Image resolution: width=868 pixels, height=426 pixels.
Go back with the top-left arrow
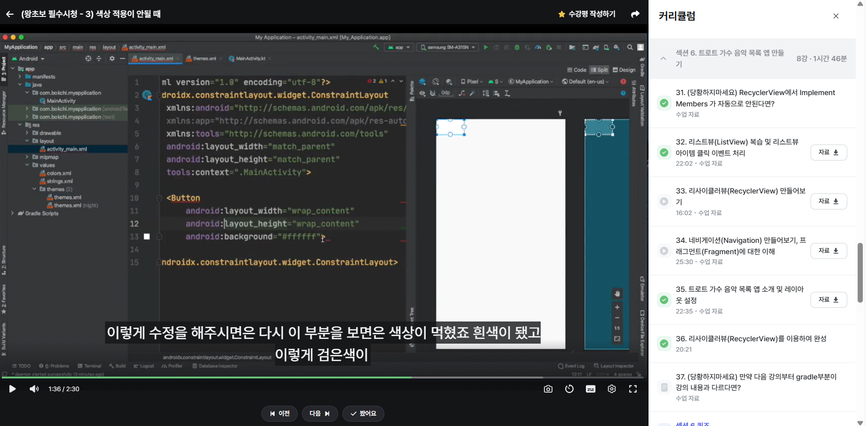click(x=10, y=14)
